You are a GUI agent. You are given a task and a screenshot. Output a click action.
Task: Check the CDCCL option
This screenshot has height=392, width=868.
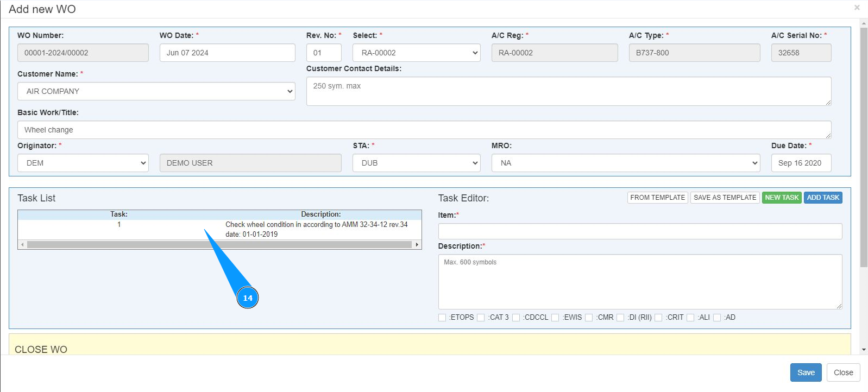[516, 318]
